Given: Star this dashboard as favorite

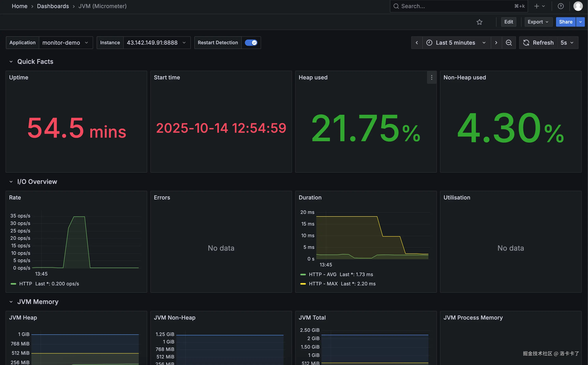Looking at the screenshot, I should point(479,22).
